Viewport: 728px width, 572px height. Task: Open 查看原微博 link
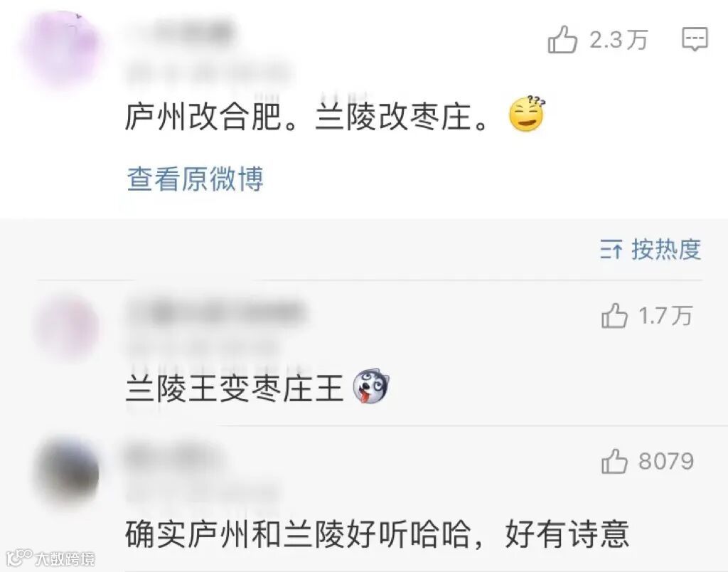(x=195, y=179)
